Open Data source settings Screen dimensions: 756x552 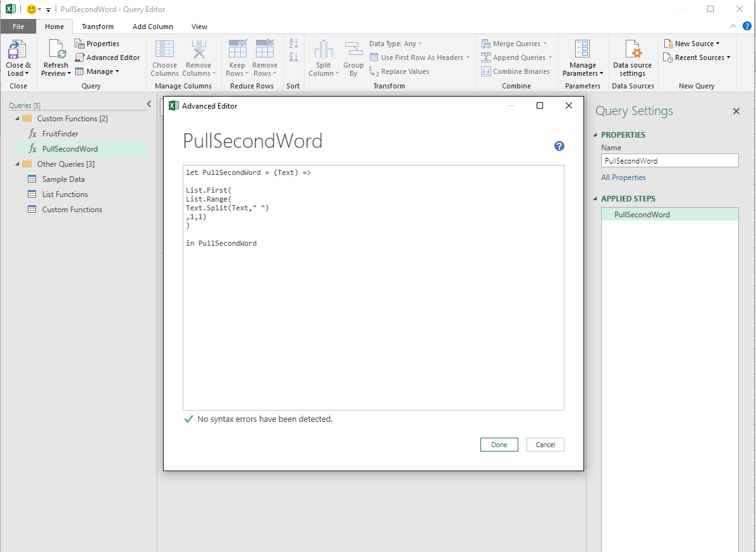pyautogui.click(x=632, y=58)
